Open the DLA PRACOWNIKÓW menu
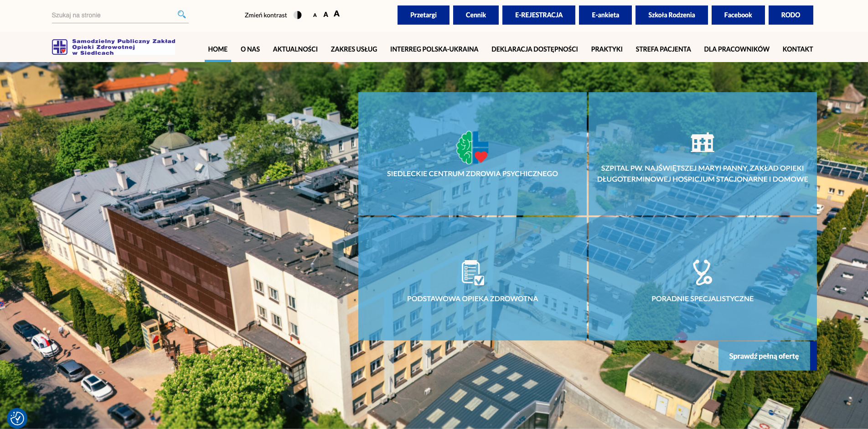The height and width of the screenshot is (429, 868). 737,49
